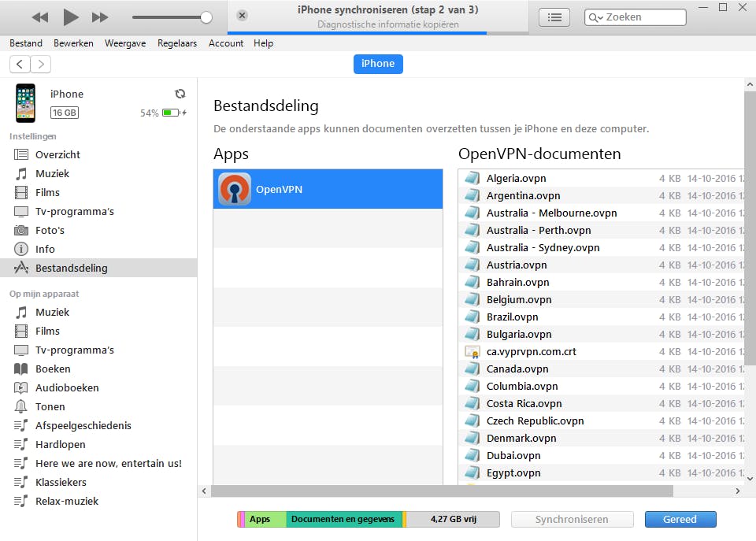Go forward with the right chevron
Screen dimensions: 756x541
(41, 64)
